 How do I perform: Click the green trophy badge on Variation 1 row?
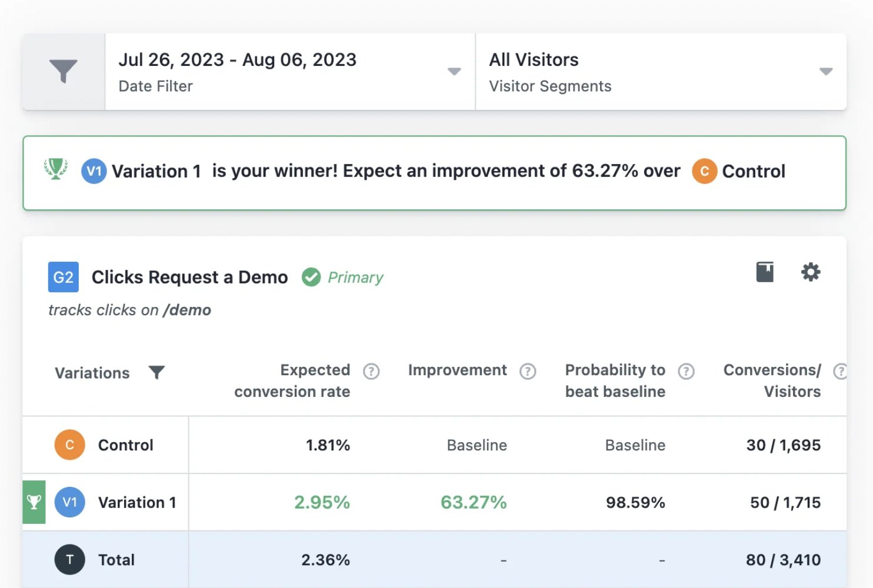click(x=34, y=502)
